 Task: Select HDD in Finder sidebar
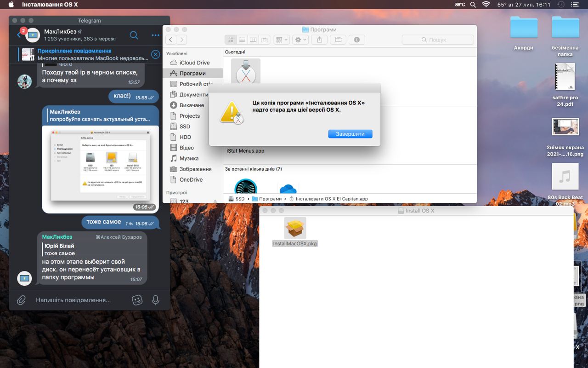192,137
